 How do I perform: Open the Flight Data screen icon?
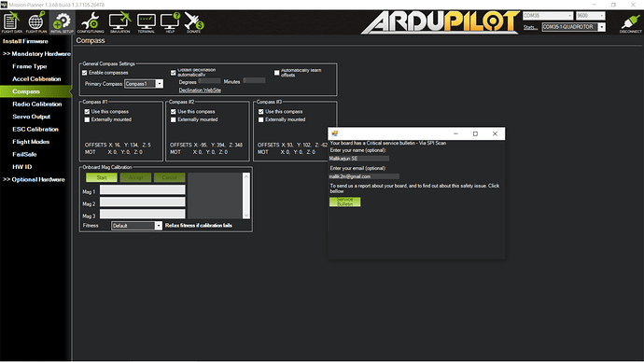(11, 22)
